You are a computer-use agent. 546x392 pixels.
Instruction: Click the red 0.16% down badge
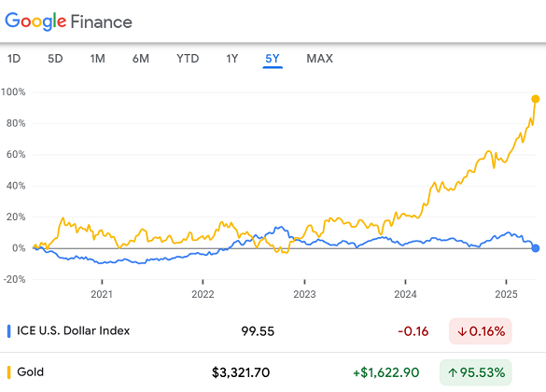[x=481, y=331]
